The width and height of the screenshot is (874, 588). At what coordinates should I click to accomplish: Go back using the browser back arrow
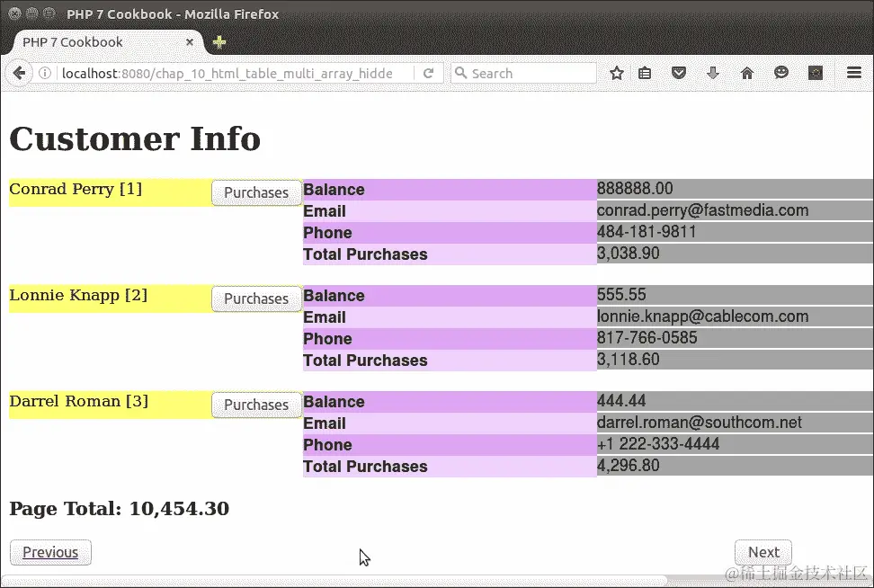tap(20, 73)
